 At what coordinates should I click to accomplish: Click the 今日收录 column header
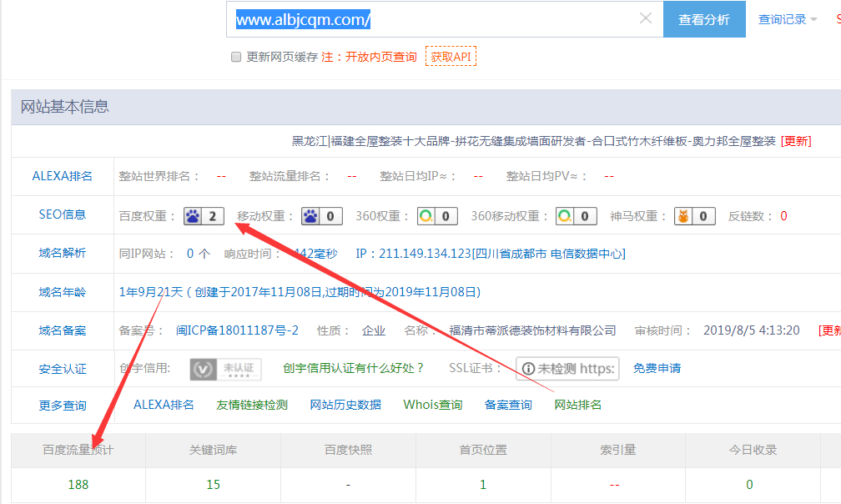753,450
